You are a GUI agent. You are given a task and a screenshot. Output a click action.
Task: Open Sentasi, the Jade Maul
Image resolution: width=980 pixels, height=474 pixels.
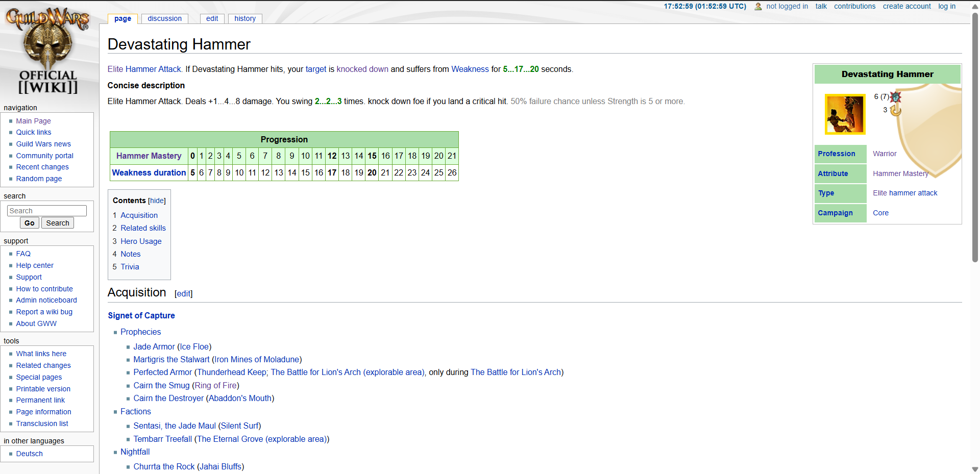[x=175, y=426]
